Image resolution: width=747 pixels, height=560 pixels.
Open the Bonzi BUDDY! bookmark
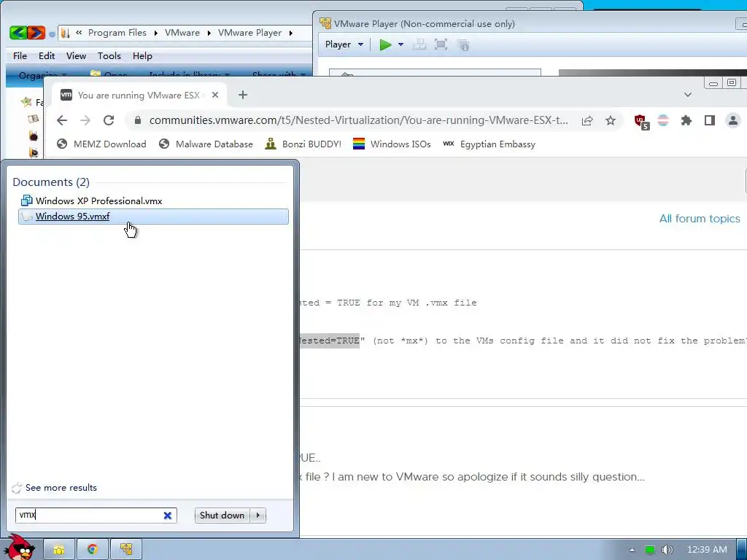point(303,144)
